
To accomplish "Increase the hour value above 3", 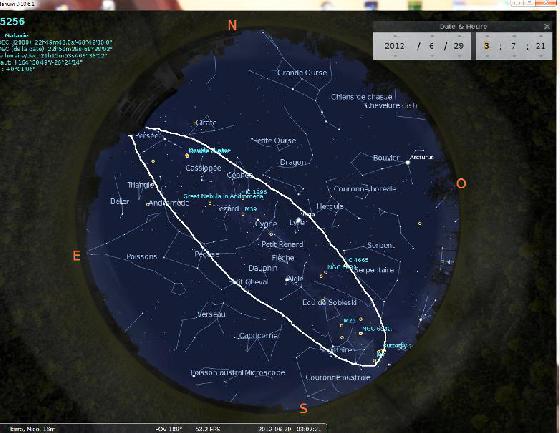I will coord(486,36).
